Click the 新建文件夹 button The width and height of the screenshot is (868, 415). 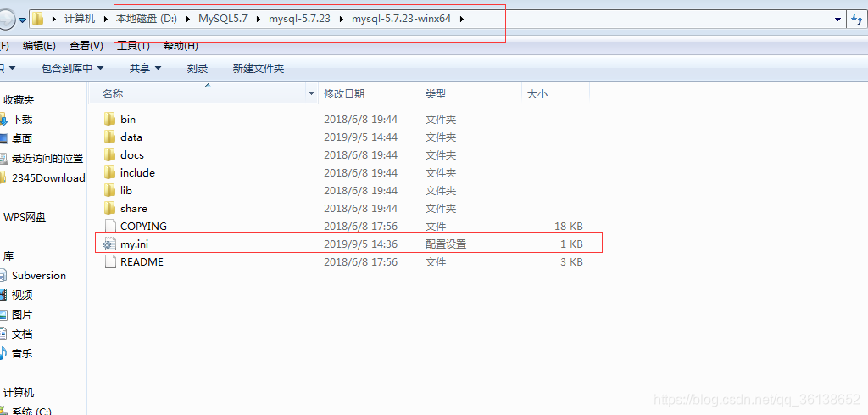tap(259, 68)
